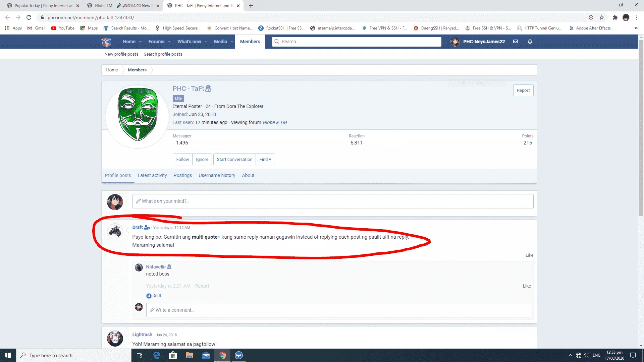
Task: Open File Explorer on taskbar
Action: tap(190, 355)
